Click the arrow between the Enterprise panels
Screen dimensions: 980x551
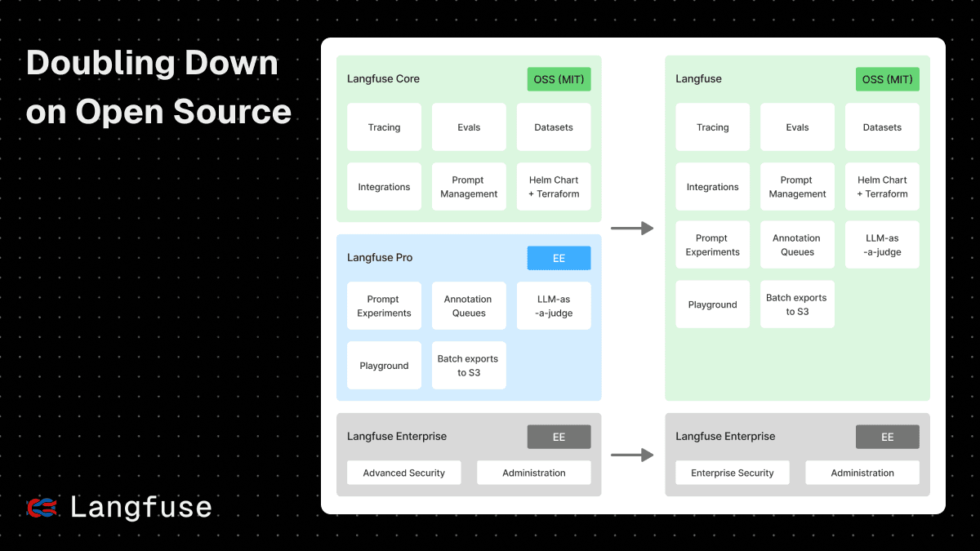click(632, 455)
